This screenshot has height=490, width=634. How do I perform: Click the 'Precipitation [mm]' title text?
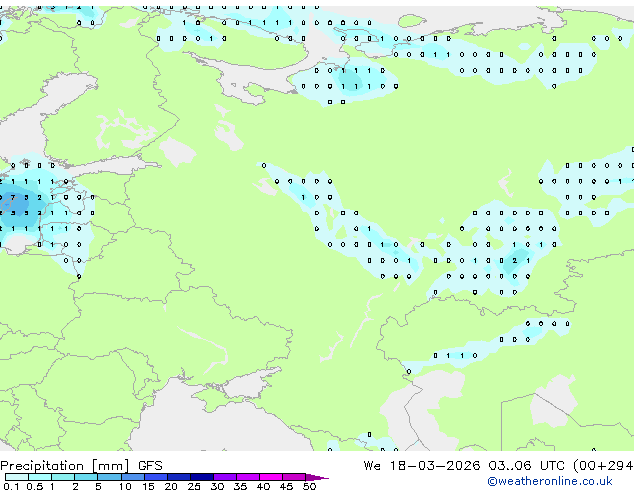tap(65, 466)
